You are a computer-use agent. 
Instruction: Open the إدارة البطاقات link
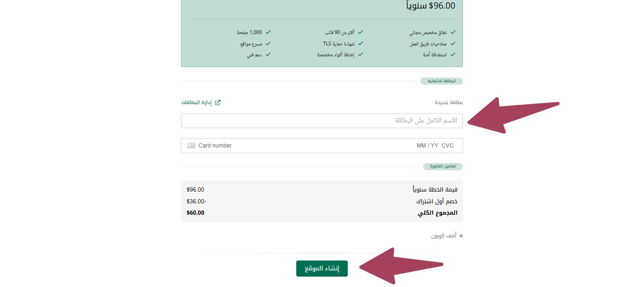coord(197,103)
